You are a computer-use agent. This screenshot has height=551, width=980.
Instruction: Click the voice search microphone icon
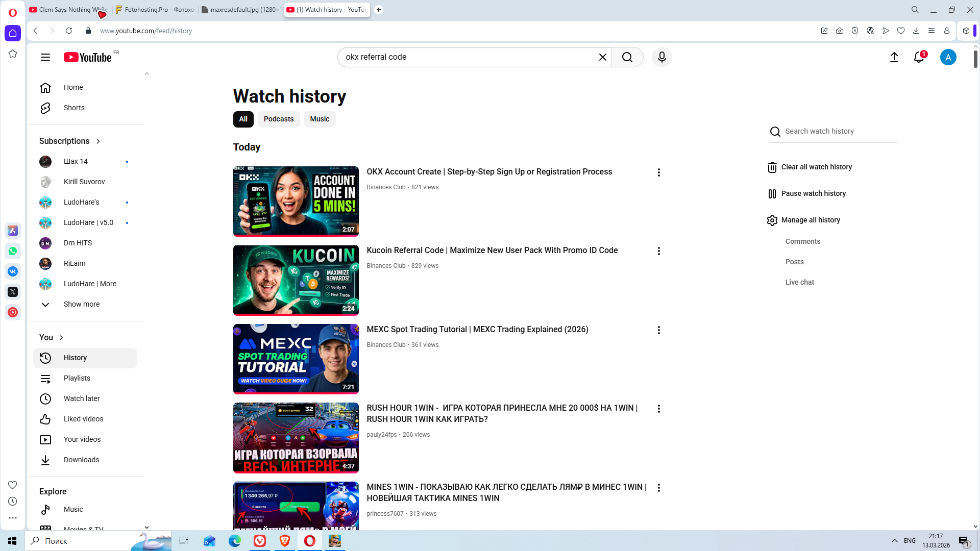point(661,57)
